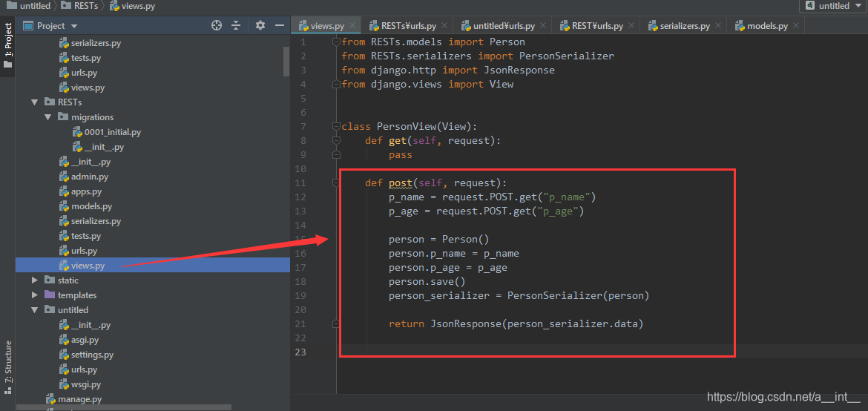Image resolution: width=868 pixels, height=411 pixels.
Task: Select models.py in RESTs folder
Action: point(86,206)
